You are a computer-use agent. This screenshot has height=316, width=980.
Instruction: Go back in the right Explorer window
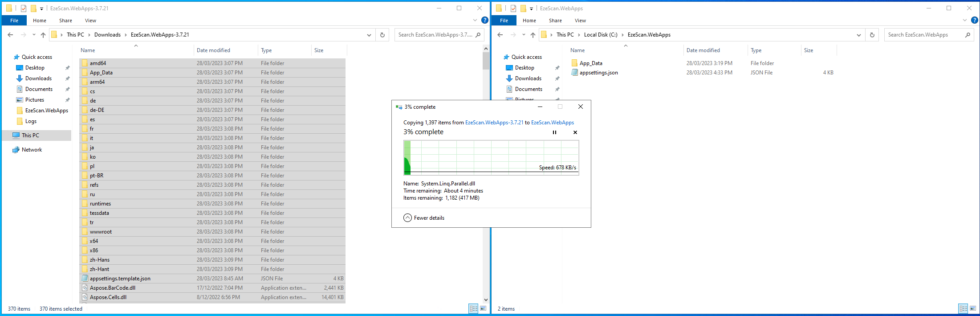(x=500, y=35)
